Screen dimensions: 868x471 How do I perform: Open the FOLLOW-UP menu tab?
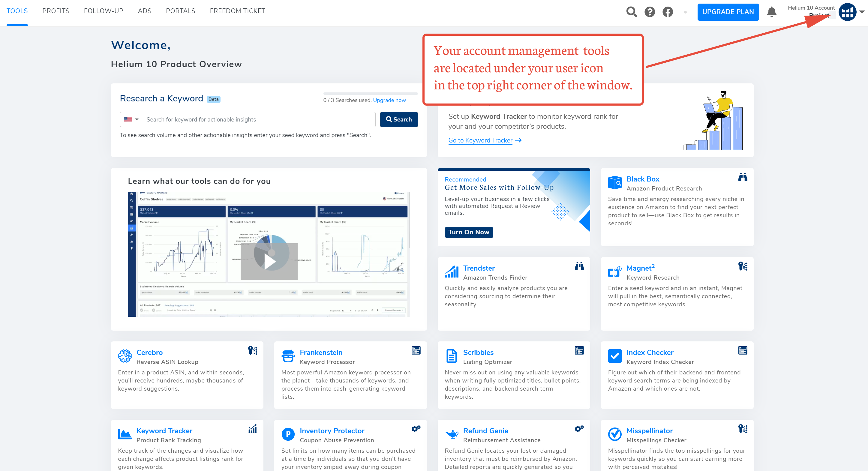104,11
